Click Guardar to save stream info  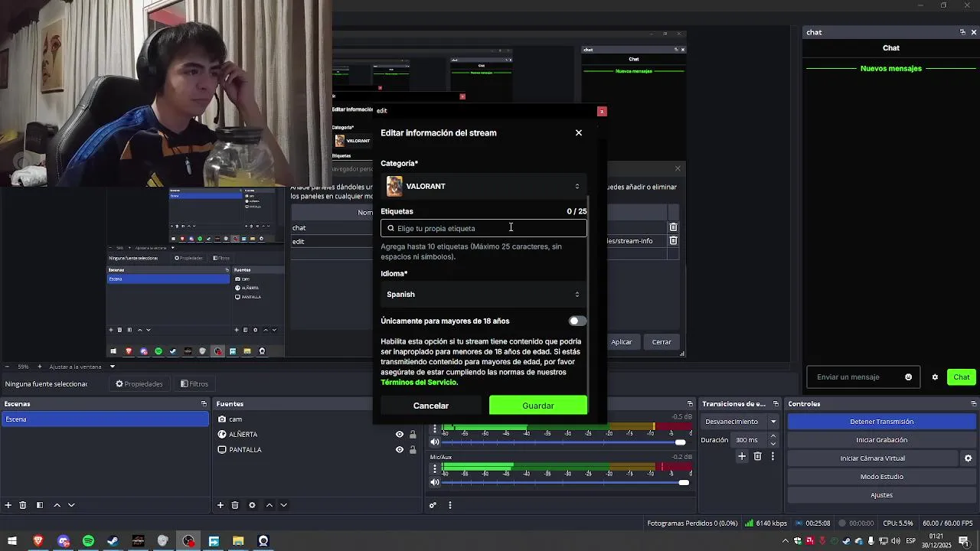[x=538, y=406]
